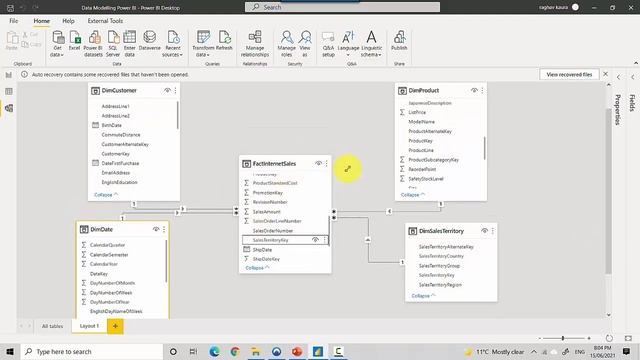Click the zoom slider handle
This screenshot has height=360, width=640.
pos(563,338)
